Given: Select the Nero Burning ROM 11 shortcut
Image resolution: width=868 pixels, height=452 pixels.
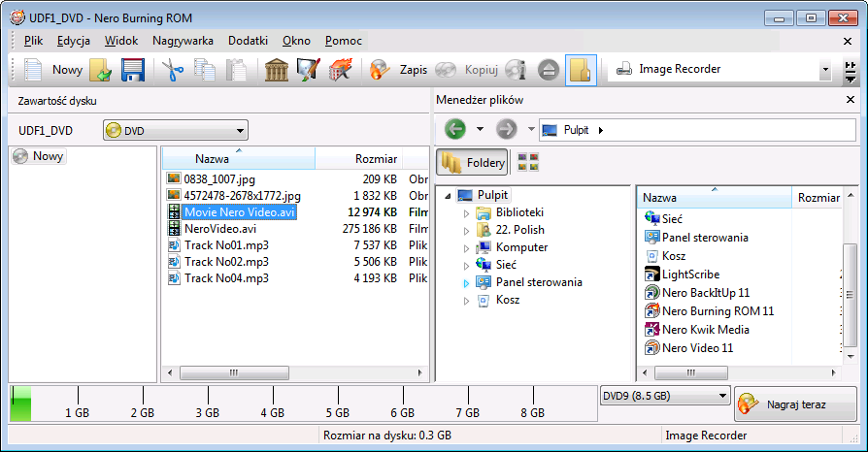Looking at the screenshot, I should 709,311.
